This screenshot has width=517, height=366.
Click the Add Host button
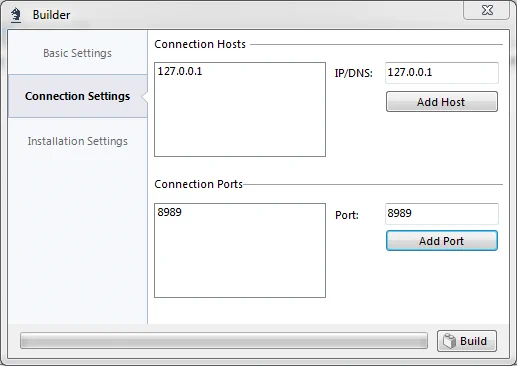click(x=442, y=102)
